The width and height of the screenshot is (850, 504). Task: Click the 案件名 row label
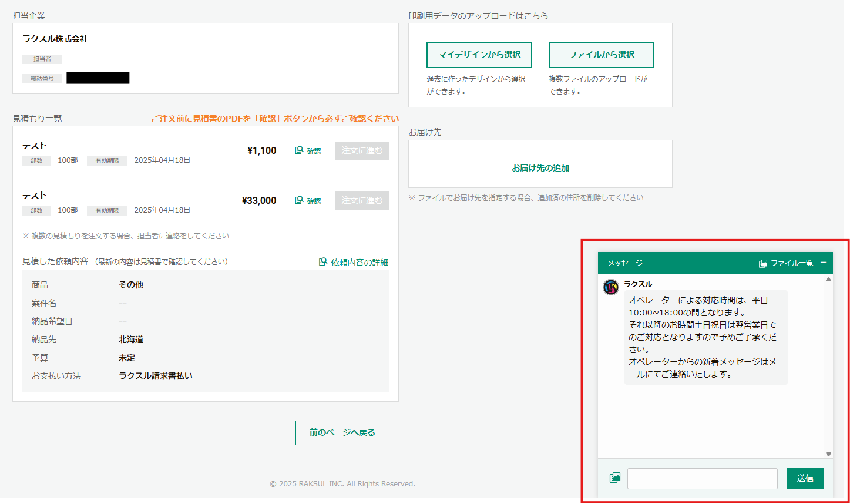coord(44,303)
